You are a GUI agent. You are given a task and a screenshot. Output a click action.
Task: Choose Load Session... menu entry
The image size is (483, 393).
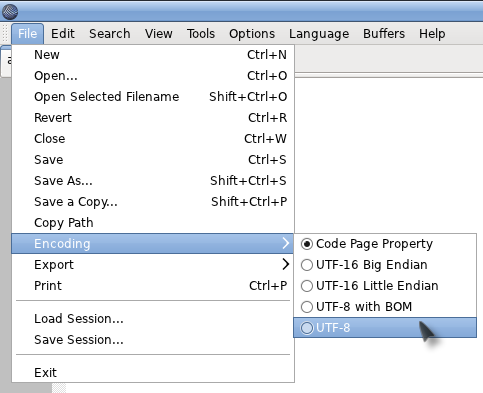(153, 319)
